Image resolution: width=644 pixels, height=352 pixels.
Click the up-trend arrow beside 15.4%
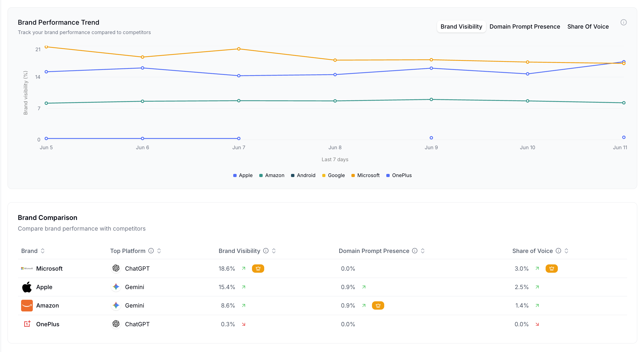(x=244, y=287)
